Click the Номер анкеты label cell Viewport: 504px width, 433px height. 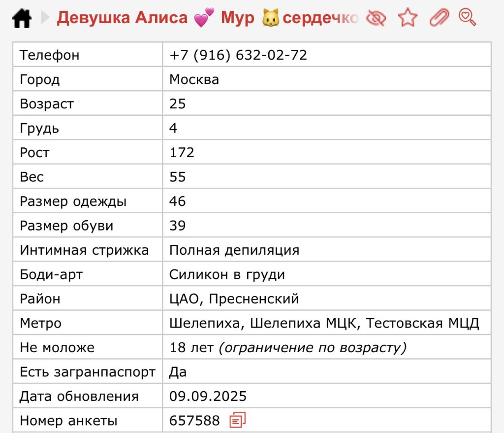coord(68,421)
